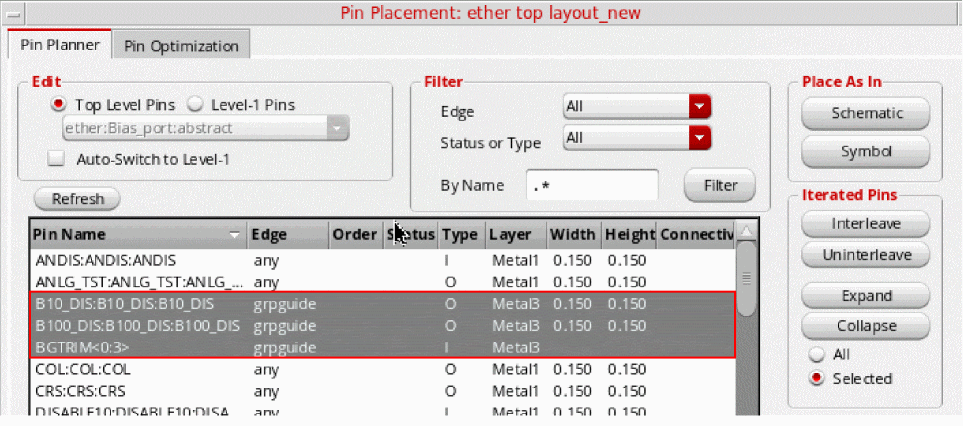Sort by the Layer column header
The image size is (963, 426).
[x=516, y=234]
